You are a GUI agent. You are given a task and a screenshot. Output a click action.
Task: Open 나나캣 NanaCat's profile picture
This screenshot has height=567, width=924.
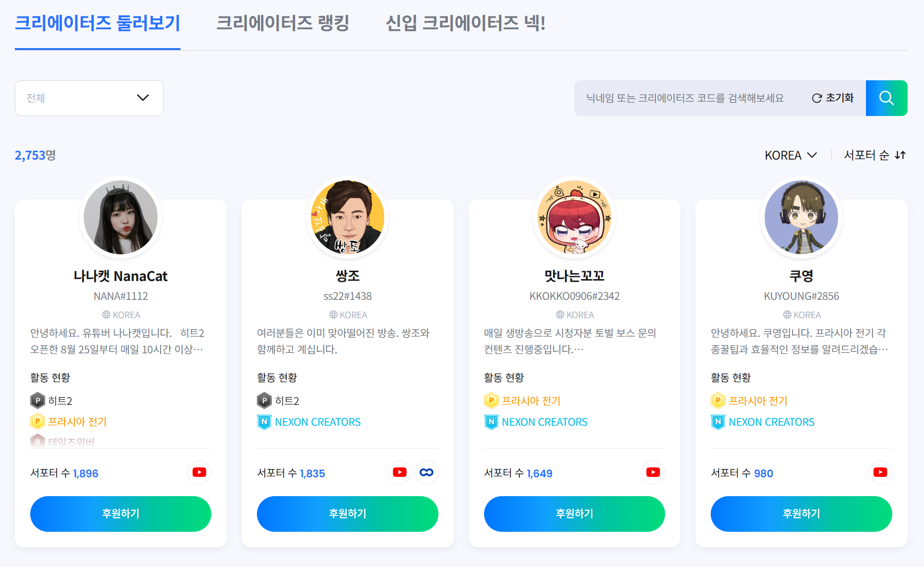(x=121, y=217)
